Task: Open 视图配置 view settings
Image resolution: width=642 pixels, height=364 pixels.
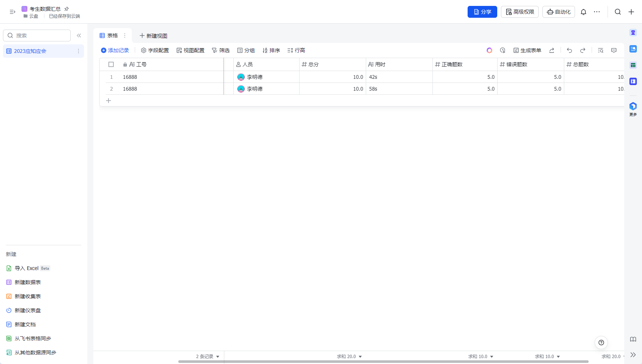Action: point(190,50)
